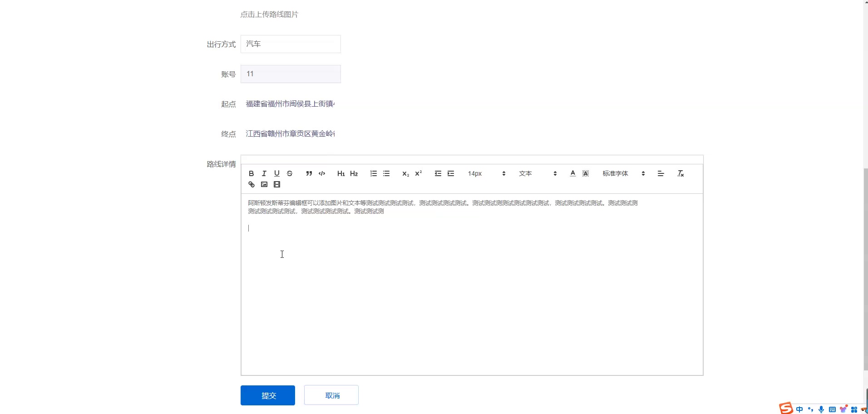Toggle bold formatting in editor toolbar
The height and width of the screenshot is (414, 868).
pyautogui.click(x=251, y=173)
